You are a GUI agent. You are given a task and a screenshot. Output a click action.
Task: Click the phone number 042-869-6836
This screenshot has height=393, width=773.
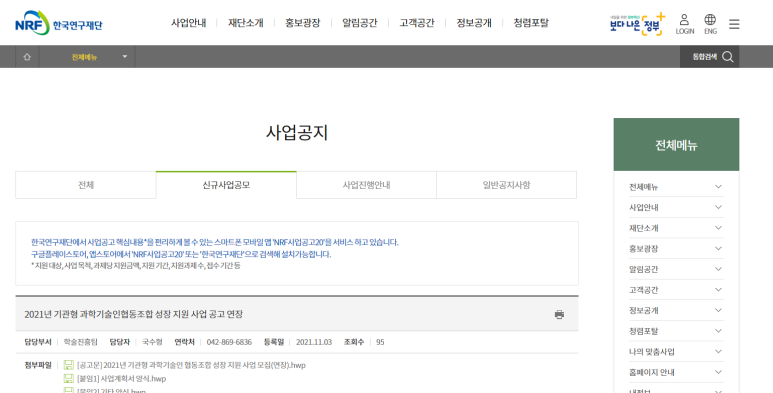pos(229,342)
